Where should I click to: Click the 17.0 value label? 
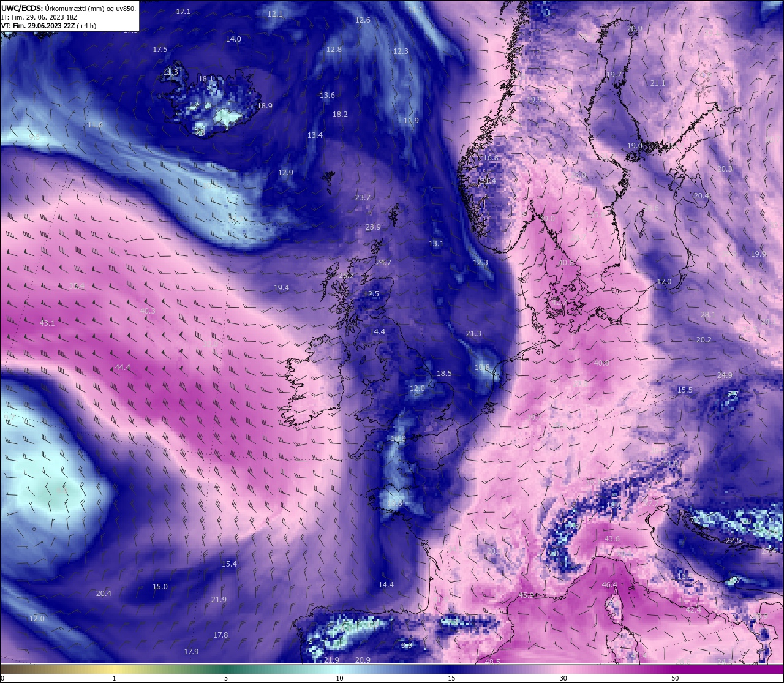coord(664,282)
